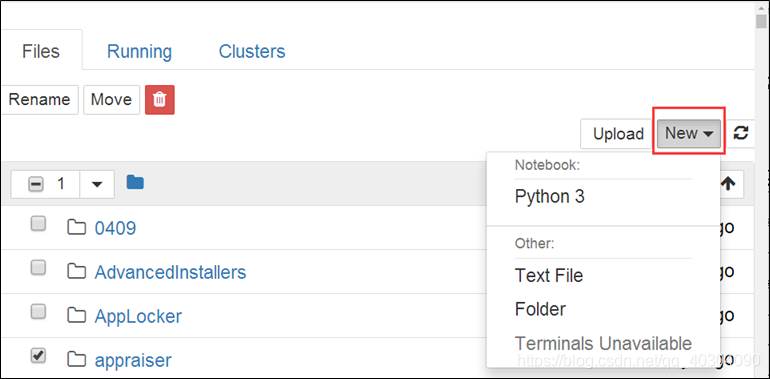Select Text File from the New menu
The height and width of the screenshot is (379, 770).
pos(549,275)
